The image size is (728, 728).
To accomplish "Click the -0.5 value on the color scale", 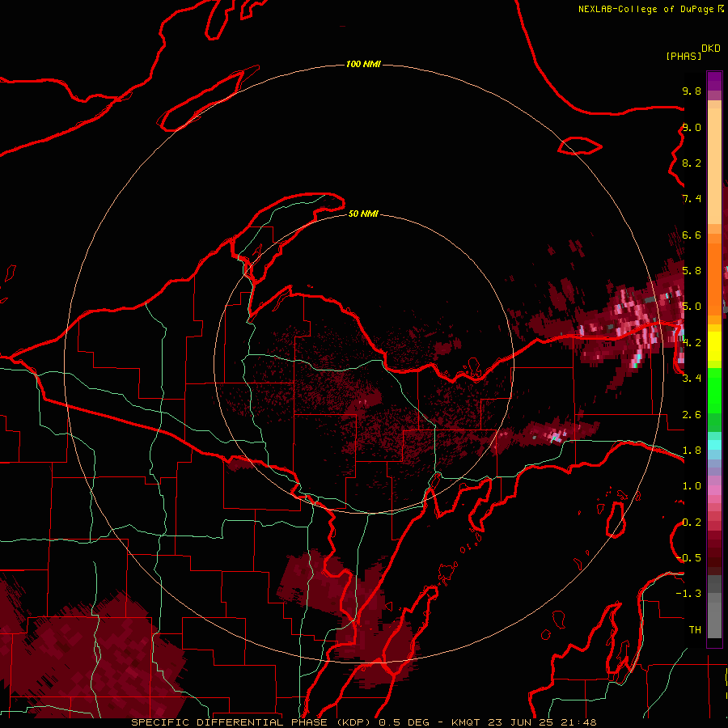I will [x=689, y=557].
